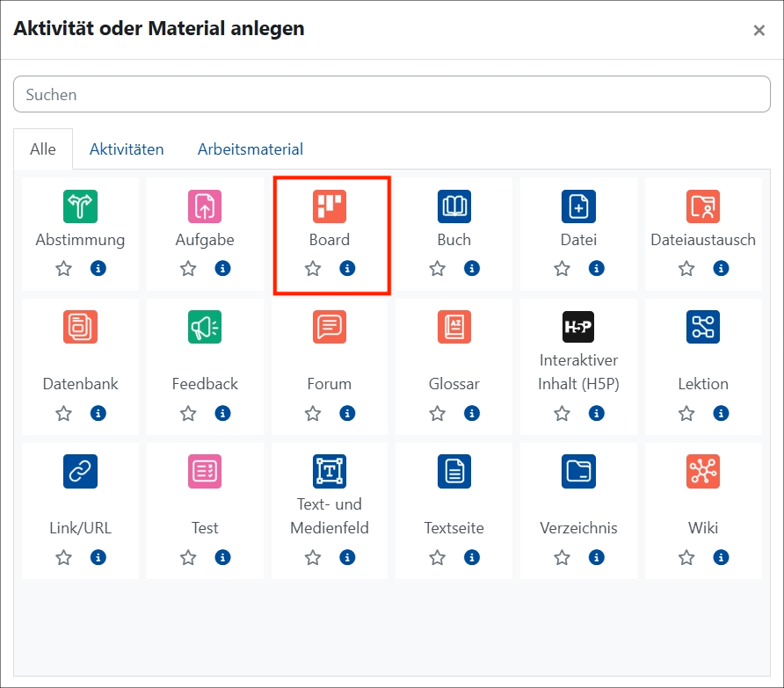The height and width of the screenshot is (688, 784).
Task: Open the Arbeitsmaterial tab
Action: (250, 148)
